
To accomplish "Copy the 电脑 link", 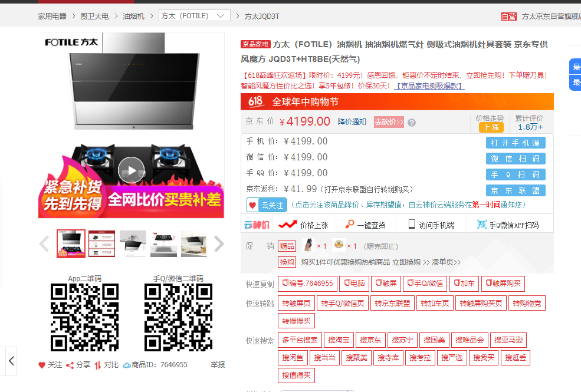I will (x=354, y=284).
